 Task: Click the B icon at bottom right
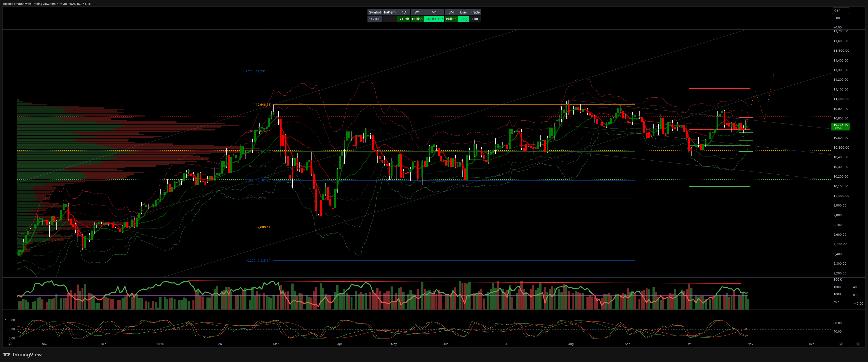coord(858,344)
